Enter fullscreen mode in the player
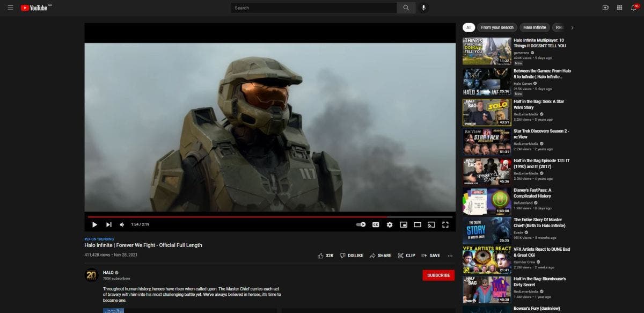 tap(445, 224)
